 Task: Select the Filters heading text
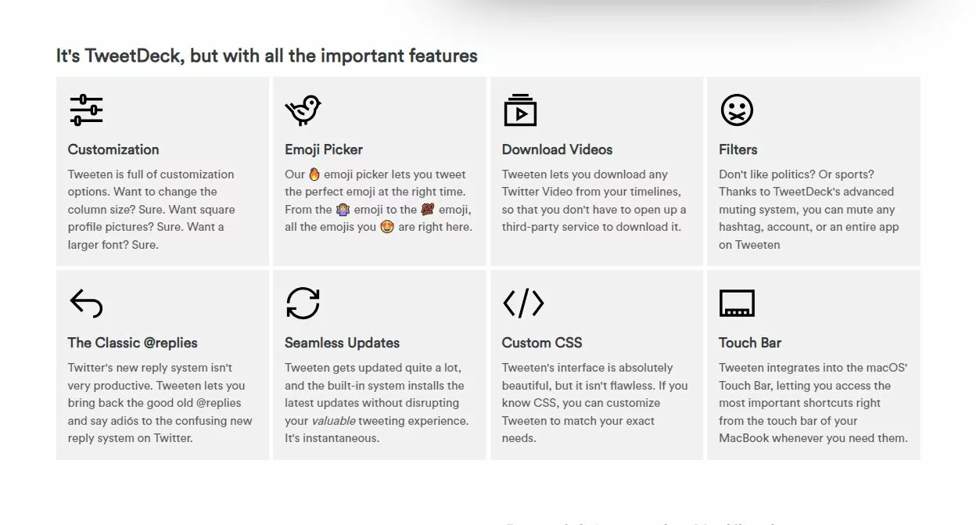738,149
